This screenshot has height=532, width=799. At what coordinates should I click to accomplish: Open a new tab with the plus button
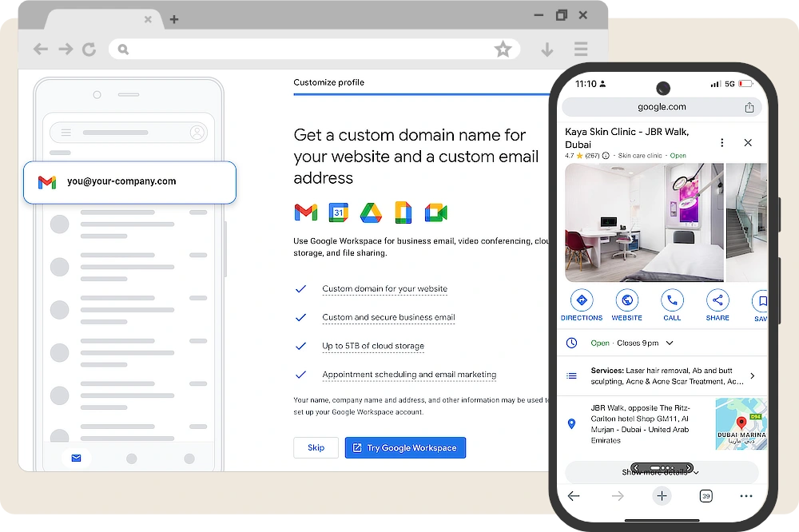[x=174, y=19]
